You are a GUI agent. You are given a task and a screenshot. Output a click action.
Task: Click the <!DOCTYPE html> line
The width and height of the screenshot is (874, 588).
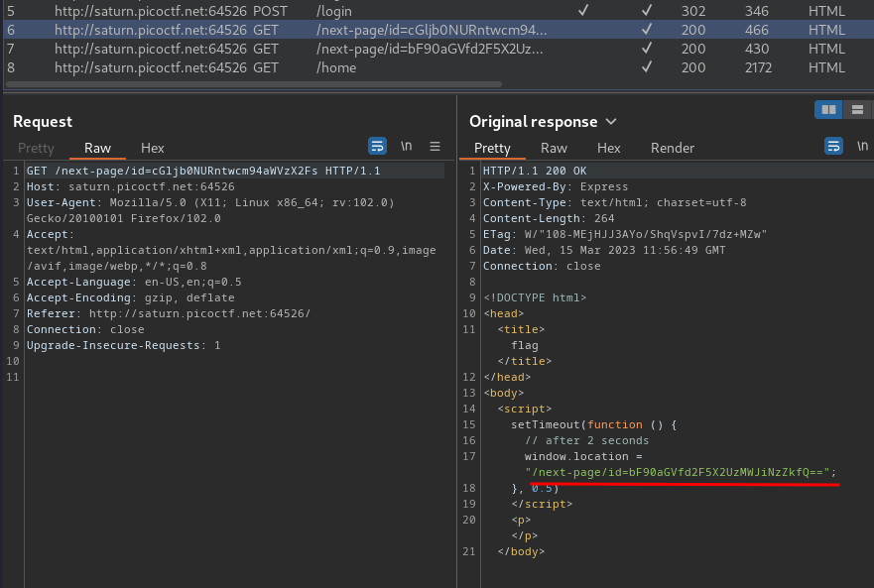point(535,298)
